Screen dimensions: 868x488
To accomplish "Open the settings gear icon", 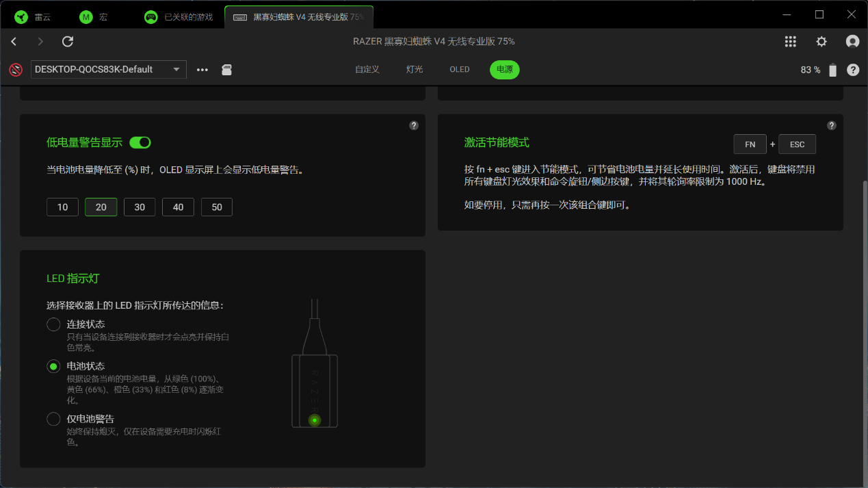I will [821, 42].
